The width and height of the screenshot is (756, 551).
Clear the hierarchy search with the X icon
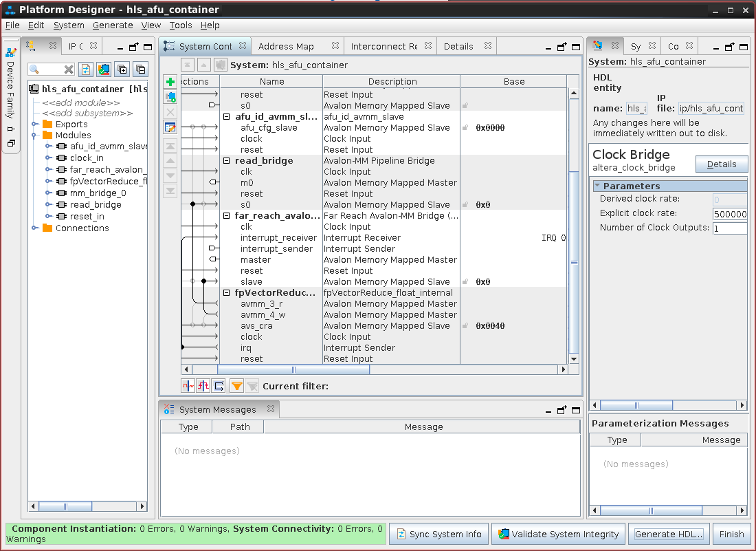click(x=69, y=69)
